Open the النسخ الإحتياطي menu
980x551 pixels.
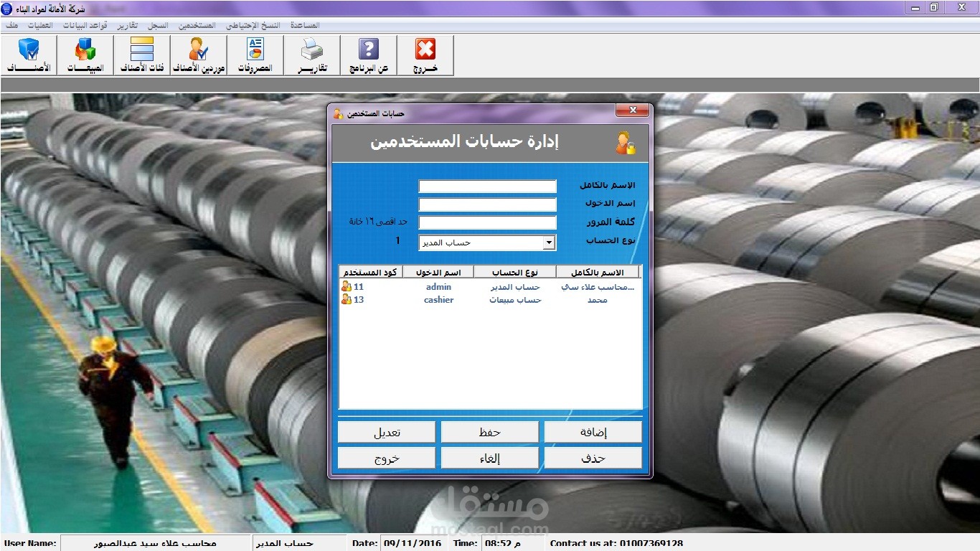pyautogui.click(x=253, y=25)
